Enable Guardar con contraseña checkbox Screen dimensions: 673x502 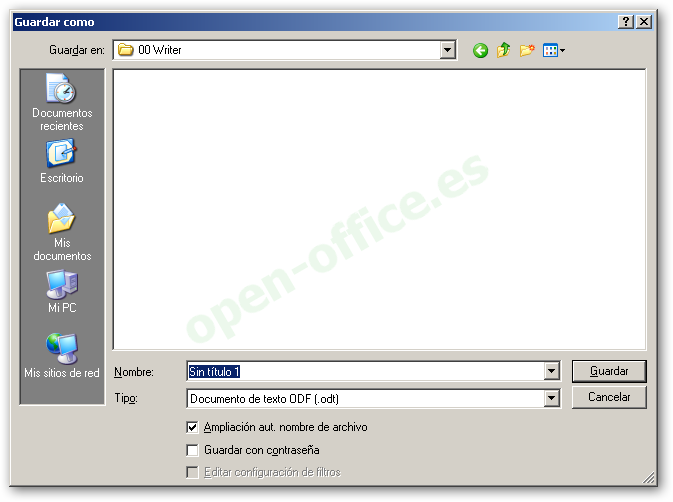tap(192, 450)
